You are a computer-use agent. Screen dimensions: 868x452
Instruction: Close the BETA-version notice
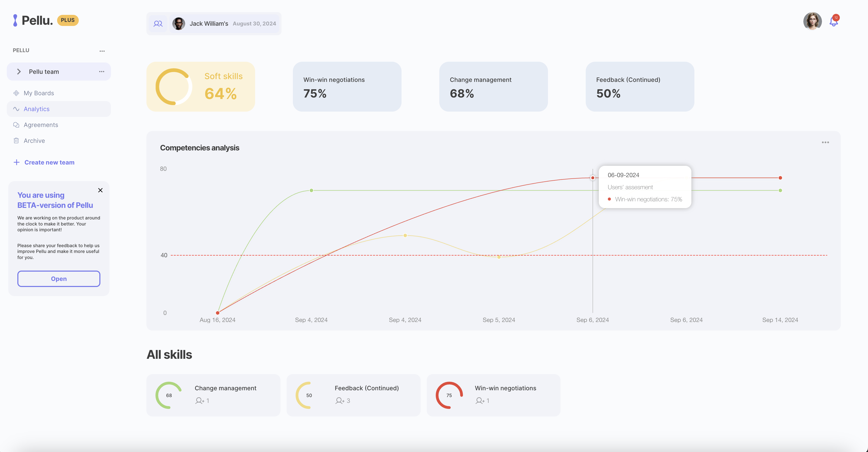[x=100, y=190]
